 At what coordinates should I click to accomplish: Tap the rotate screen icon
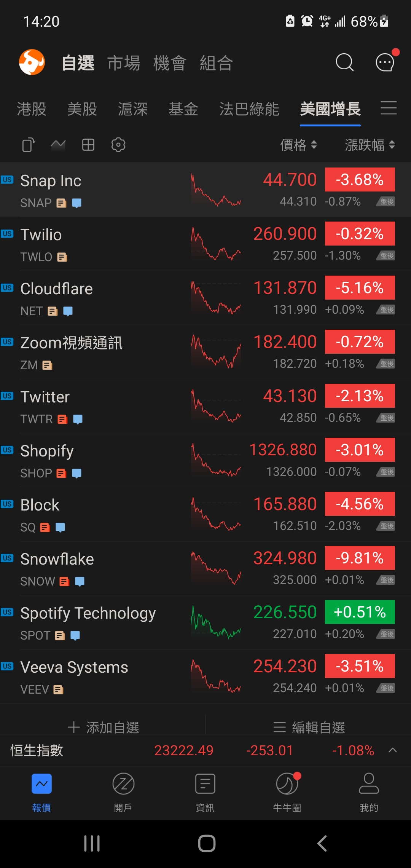click(29, 145)
